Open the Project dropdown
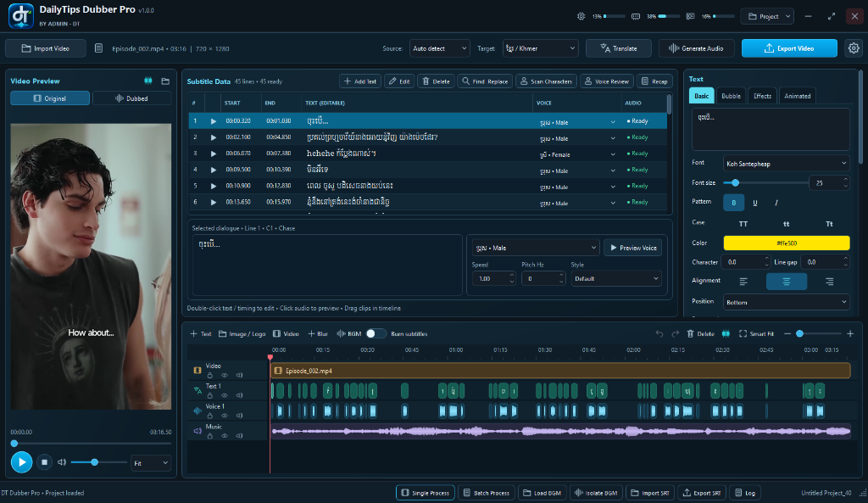The width and height of the screenshot is (868, 503). click(768, 16)
